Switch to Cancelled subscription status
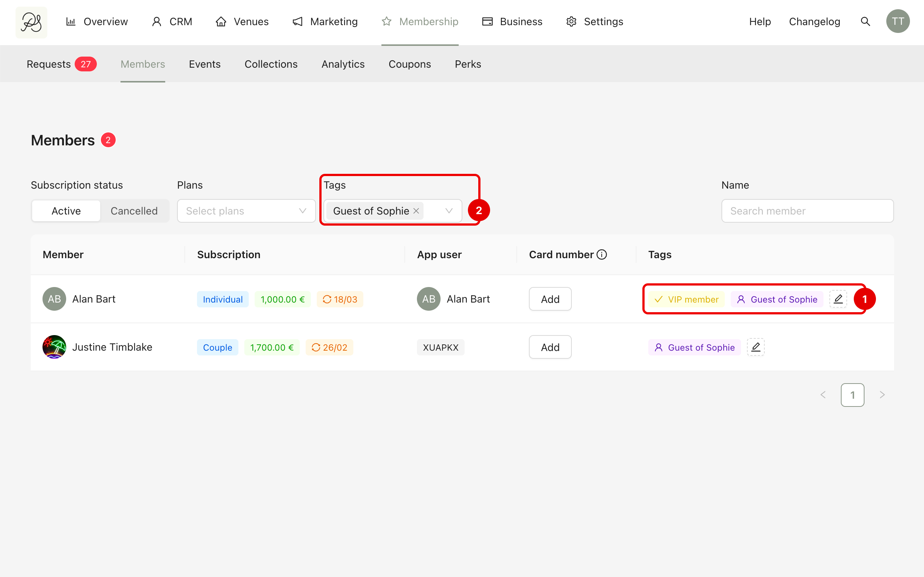 134,211
